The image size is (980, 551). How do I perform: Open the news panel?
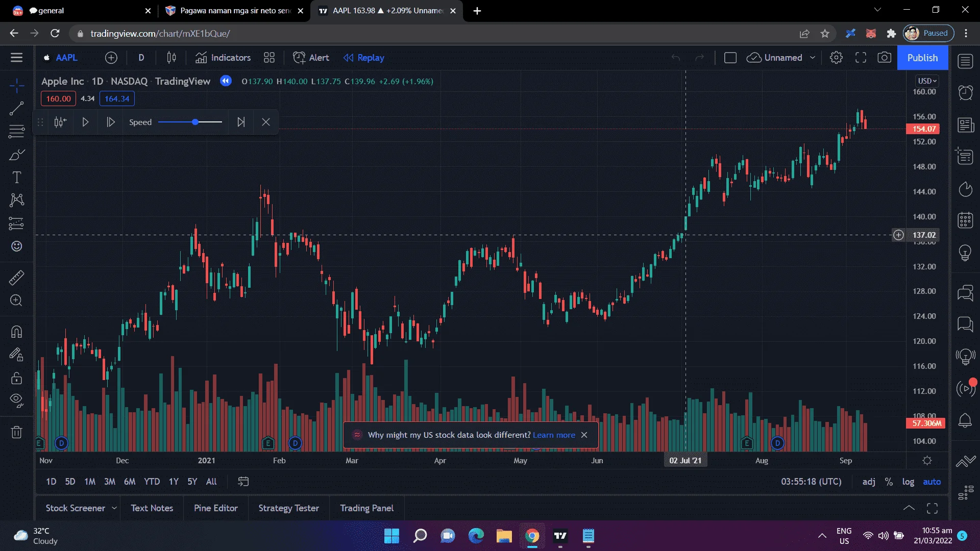pyautogui.click(x=965, y=124)
